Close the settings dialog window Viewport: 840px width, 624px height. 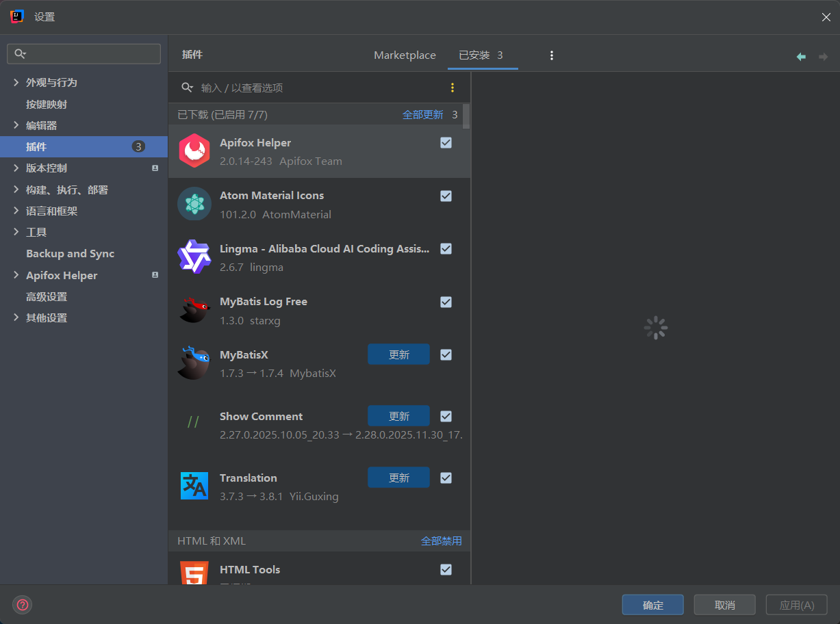826,17
